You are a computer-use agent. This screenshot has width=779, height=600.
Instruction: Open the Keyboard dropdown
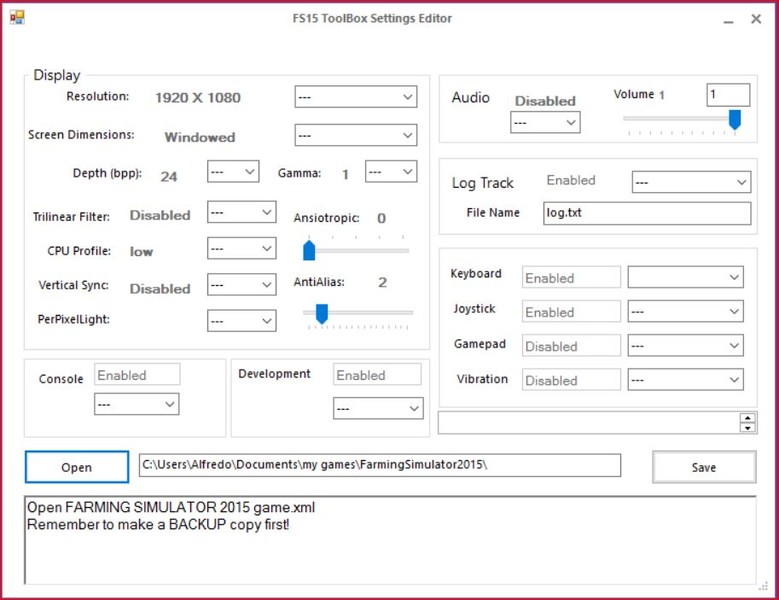point(685,278)
